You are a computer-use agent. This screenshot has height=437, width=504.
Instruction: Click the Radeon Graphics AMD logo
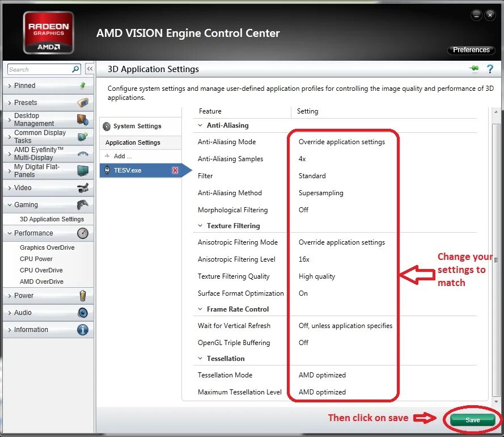49,33
